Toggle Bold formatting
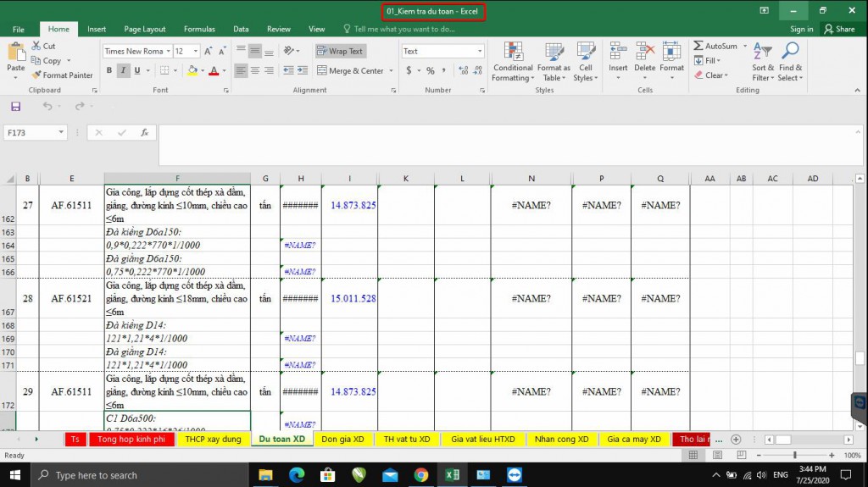The height and width of the screenshot is (487, 868). point(109,70)
